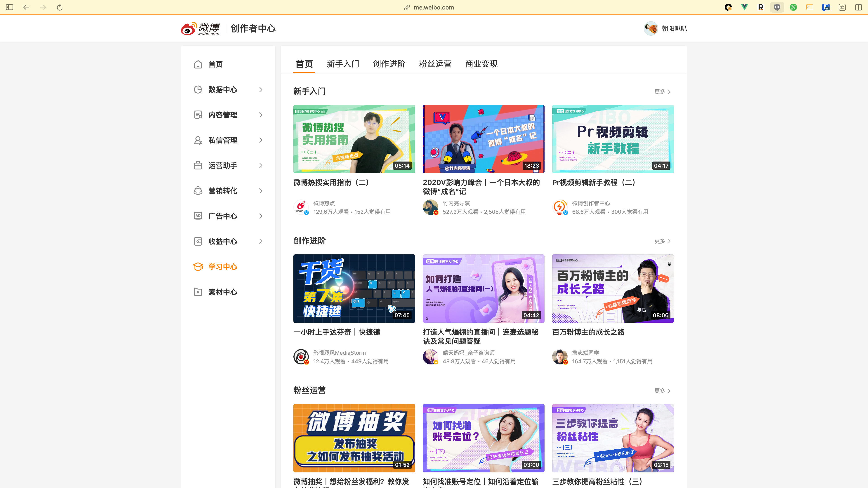This screenshot has height=488, width=868.
Task: Reload the page with refresh icon
Action: click(60, 7)
